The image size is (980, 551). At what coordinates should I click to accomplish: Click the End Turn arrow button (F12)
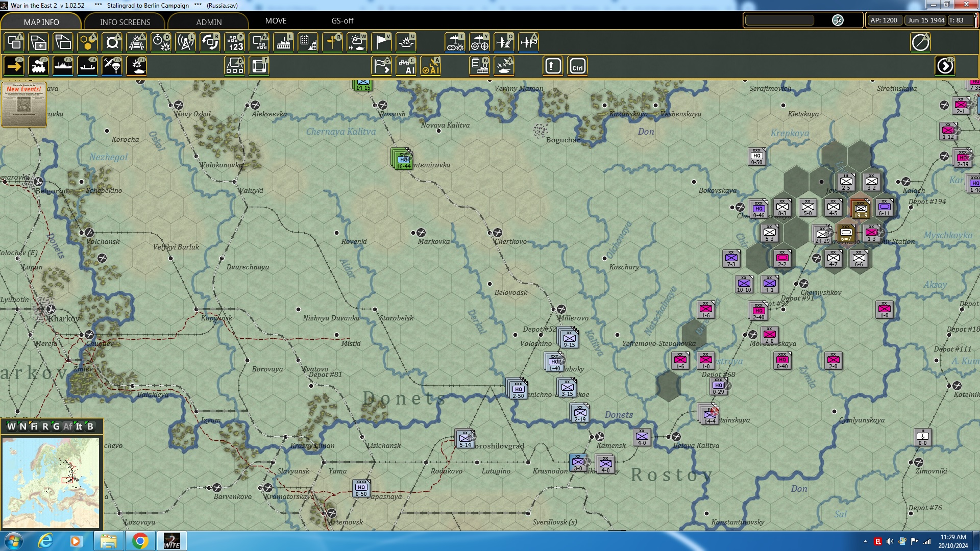[945, 66]
